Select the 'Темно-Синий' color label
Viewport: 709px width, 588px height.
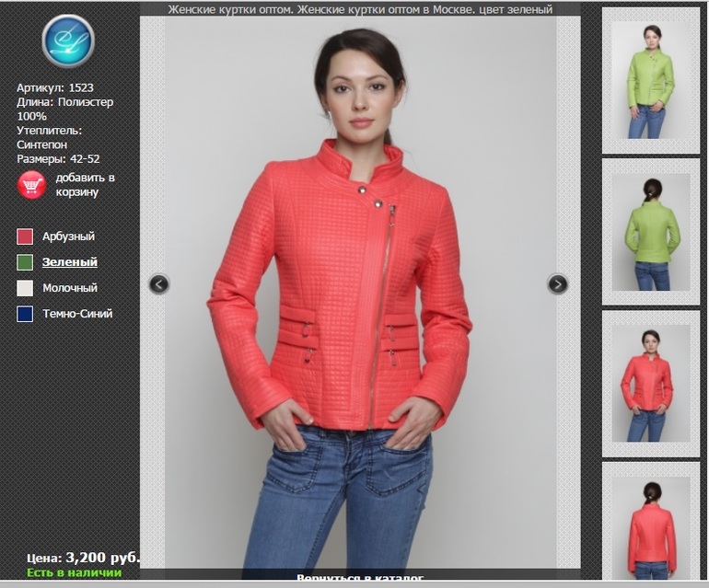[x=77, y=314]
